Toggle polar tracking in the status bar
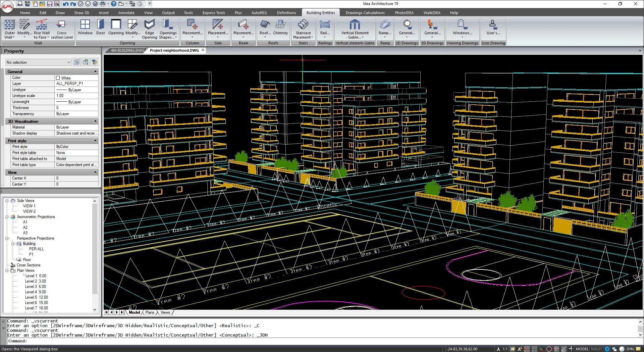Image resolution: width=644 pixels, height=352 pixels. pos(549,349)
